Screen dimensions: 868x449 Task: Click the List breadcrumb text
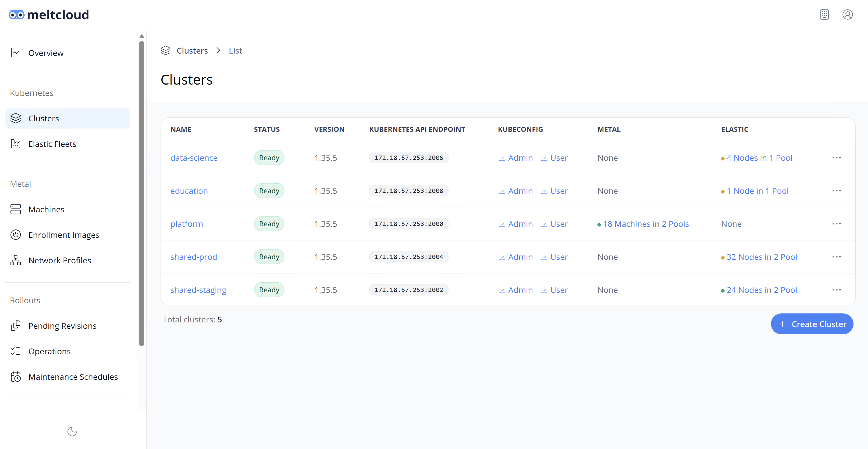pyautogui.click(x=235, y=50)
